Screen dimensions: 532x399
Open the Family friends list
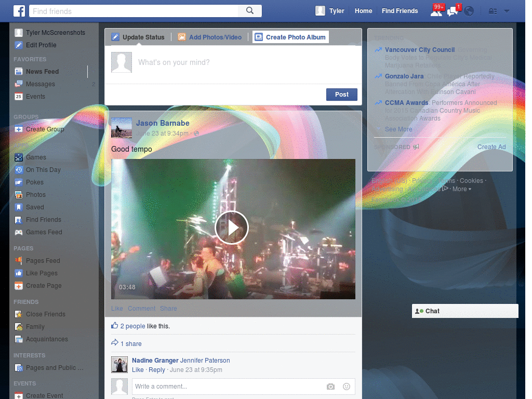(35, 327)
